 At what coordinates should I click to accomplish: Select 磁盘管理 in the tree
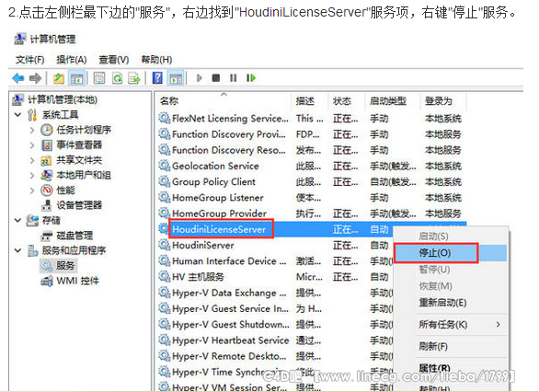[x=67, y=236]
